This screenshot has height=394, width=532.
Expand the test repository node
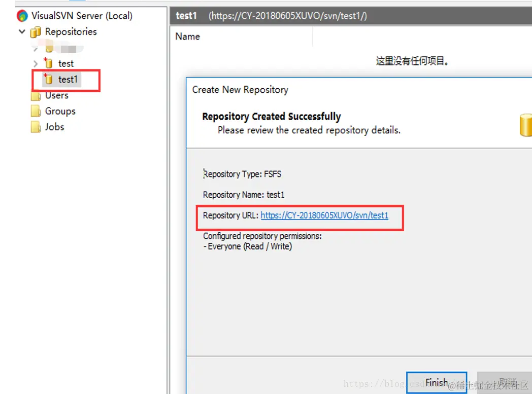[36, 63]
